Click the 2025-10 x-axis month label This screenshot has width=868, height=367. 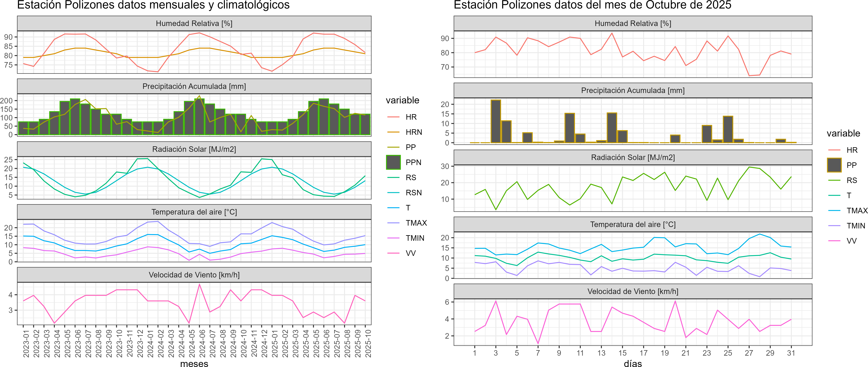click(368, 343)
